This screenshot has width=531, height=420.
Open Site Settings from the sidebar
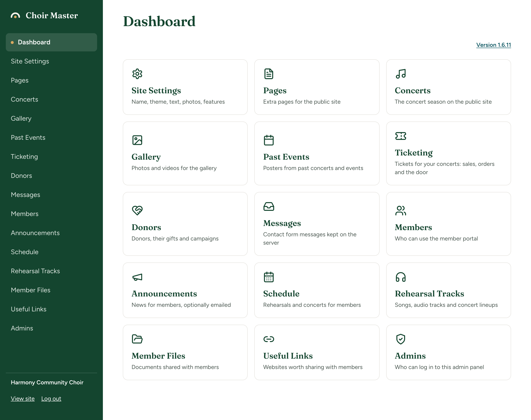(51, 61)
